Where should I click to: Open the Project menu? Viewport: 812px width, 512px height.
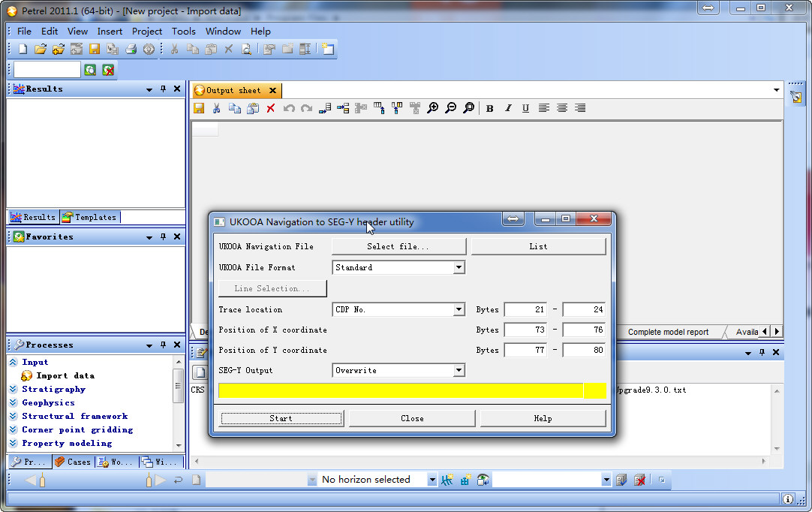coord(147,31)
